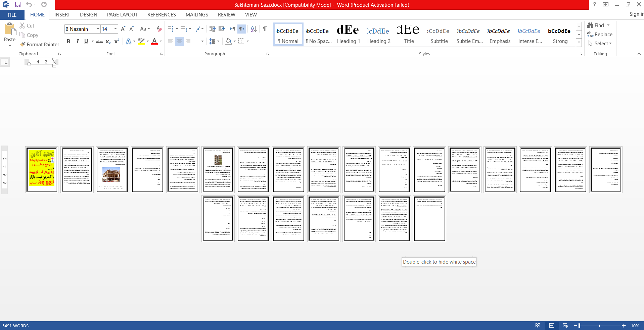Toggle Strikethrough formatting

99,41
